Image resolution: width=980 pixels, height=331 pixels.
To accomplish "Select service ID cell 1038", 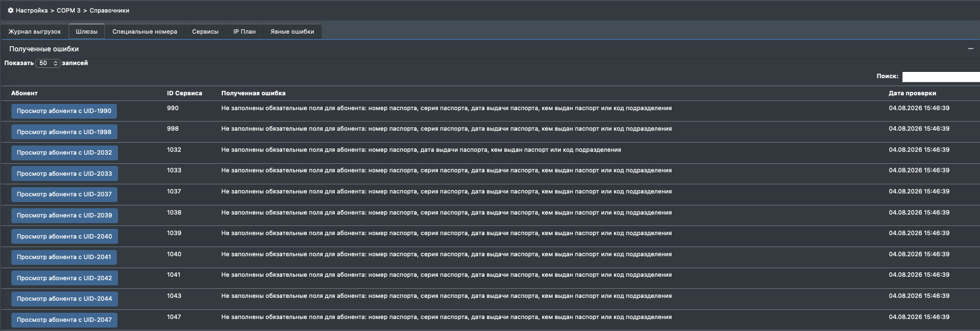I will point(174,212).
